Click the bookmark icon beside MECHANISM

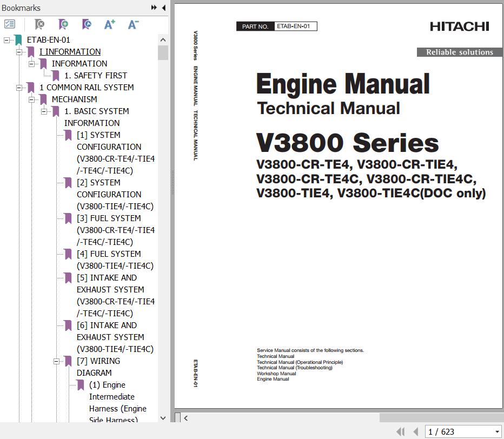click(x=43, y=99)
